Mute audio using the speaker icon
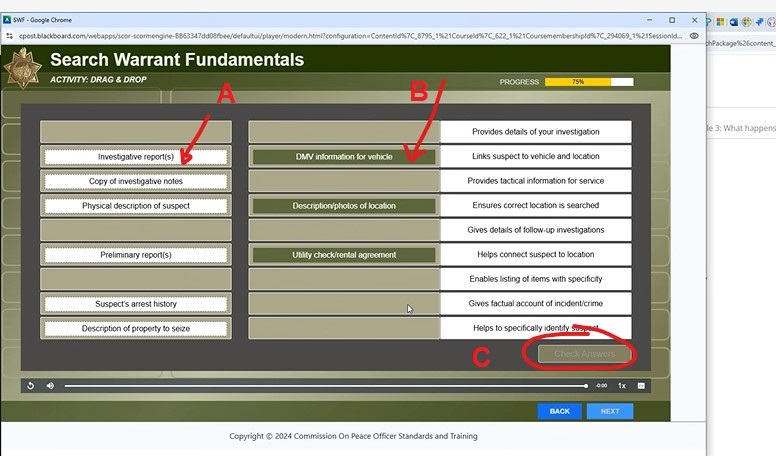This screenshot has width=776, height=456. (50, 385)
